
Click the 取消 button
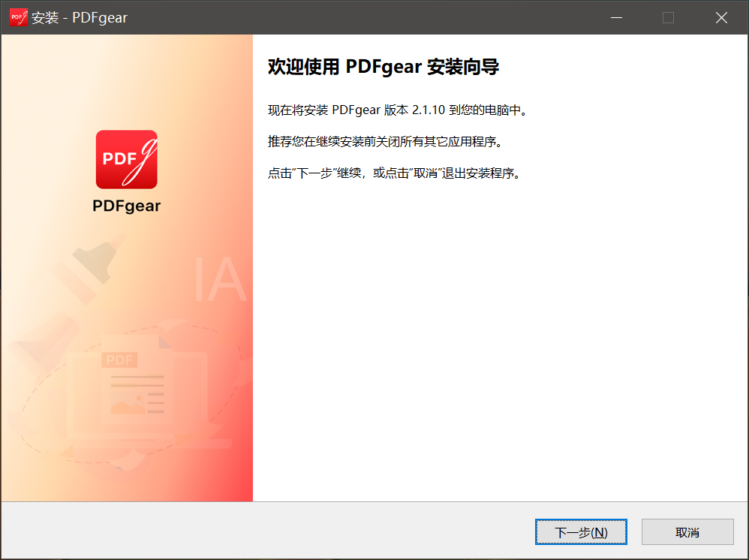tap(687, 531)
